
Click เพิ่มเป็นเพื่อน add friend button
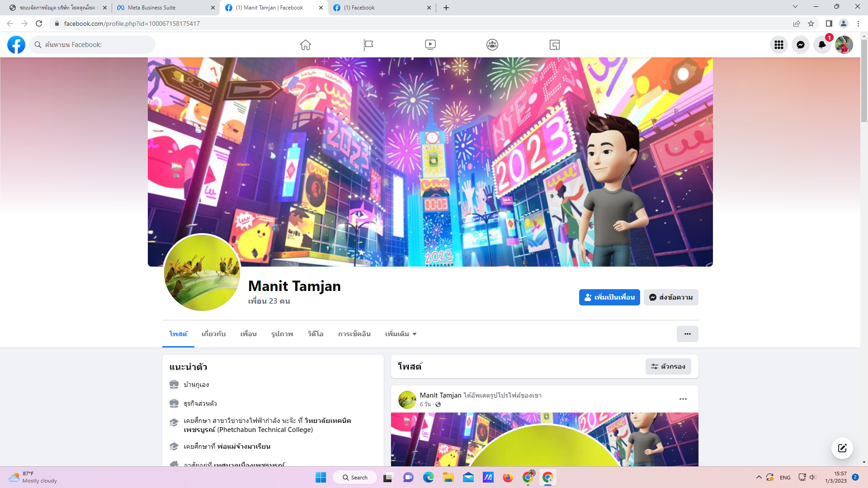tap(609, 297)
